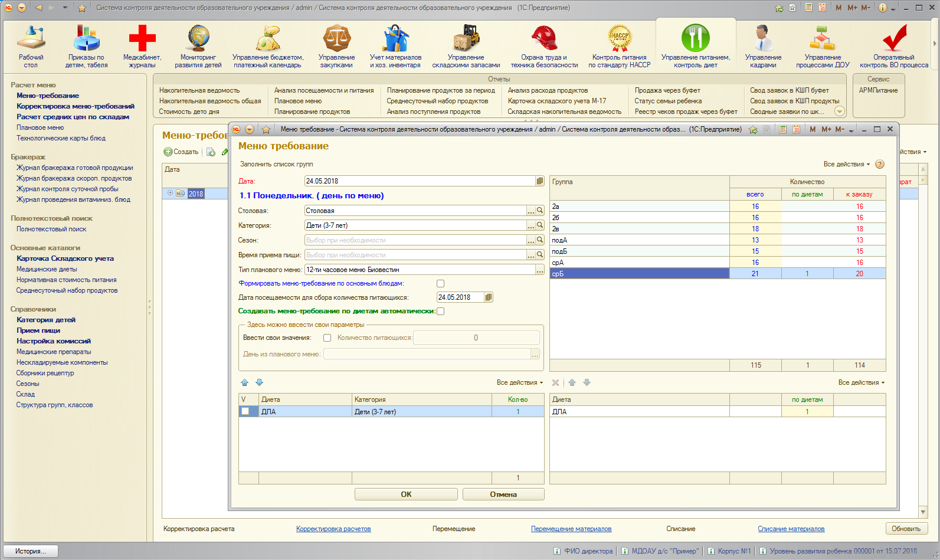Click magnifier icon next to Столовая field

[540, 211]
